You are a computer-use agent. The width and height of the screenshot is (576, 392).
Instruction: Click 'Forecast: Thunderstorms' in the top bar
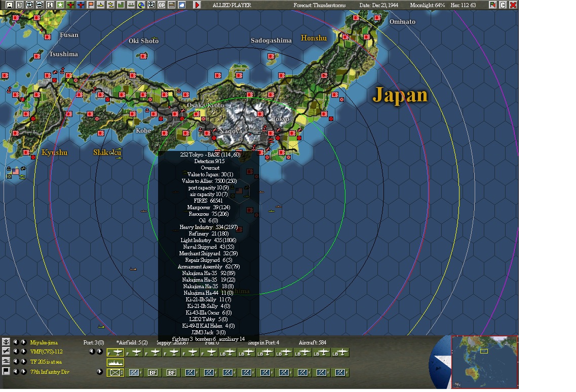pos(320,5)
